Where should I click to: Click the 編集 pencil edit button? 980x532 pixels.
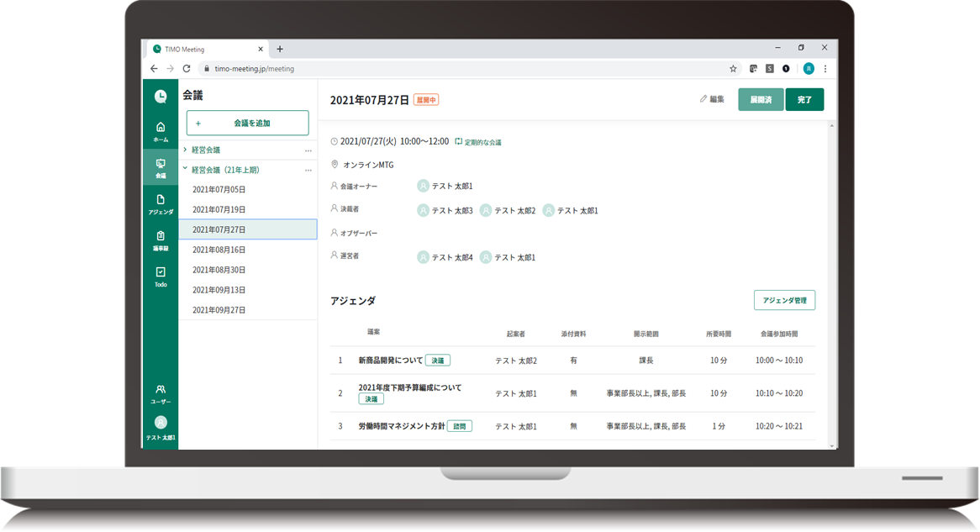coord(712,99)
